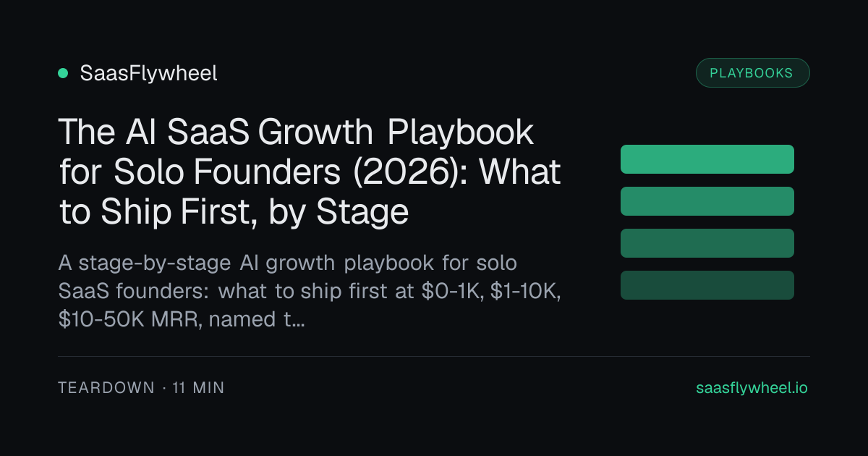Visit the saasflywheel.io link
This screenshot has width=868, height=456.
pos(752,388)
